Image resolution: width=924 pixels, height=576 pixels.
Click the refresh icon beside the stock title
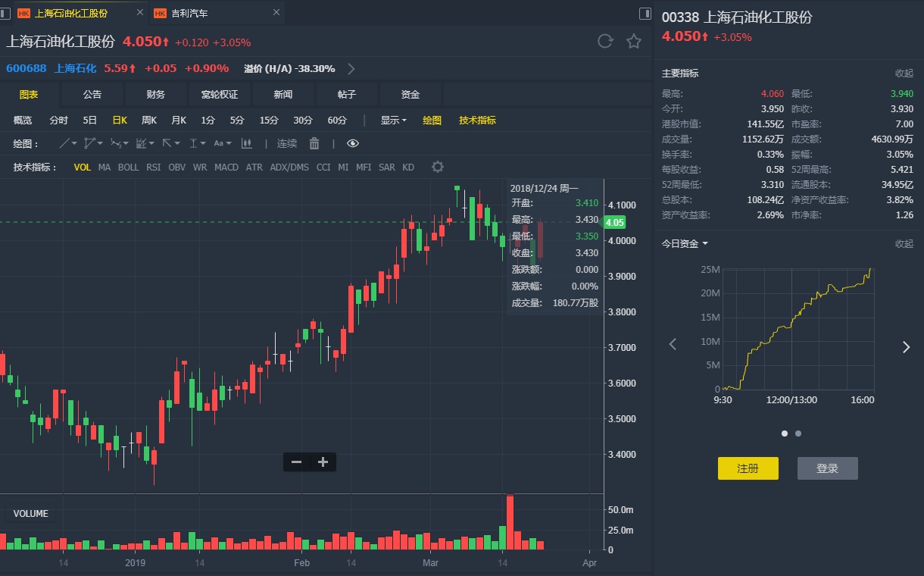604,41
